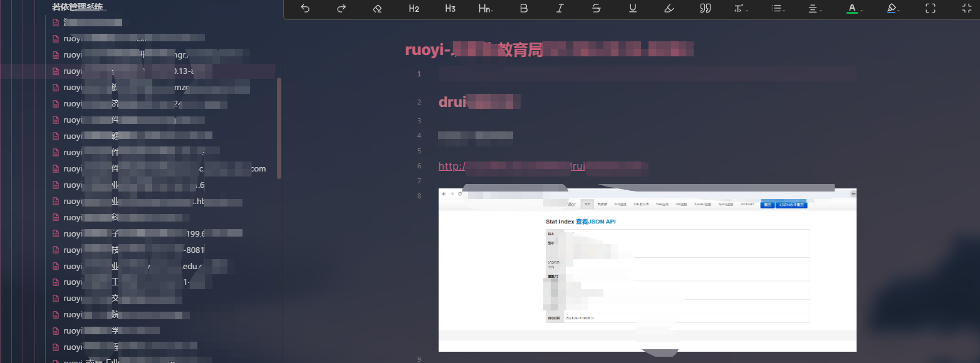
Task: Open the Hn heading level dropdown
Action: pos(486,8)
